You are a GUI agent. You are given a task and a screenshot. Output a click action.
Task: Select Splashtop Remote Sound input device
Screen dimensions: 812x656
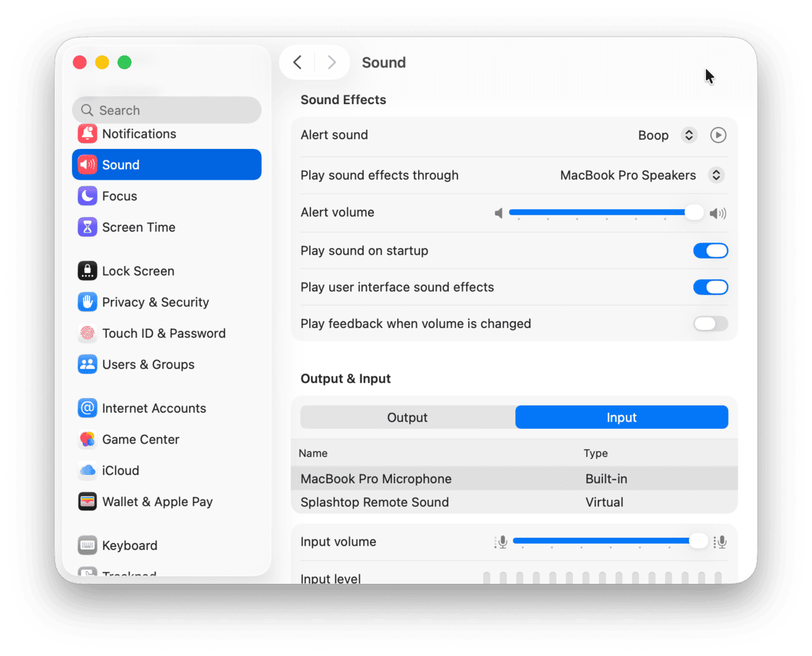click(x=376, y=502)
